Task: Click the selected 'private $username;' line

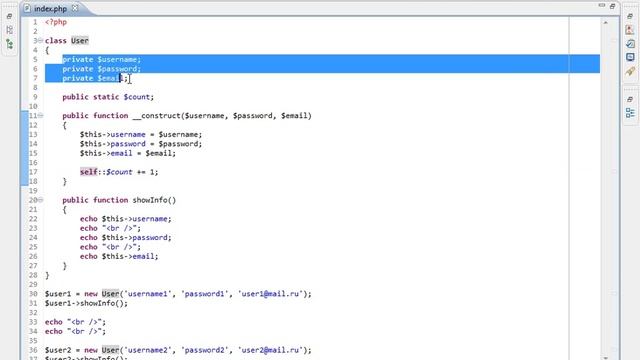Action: tap(102, 60)
